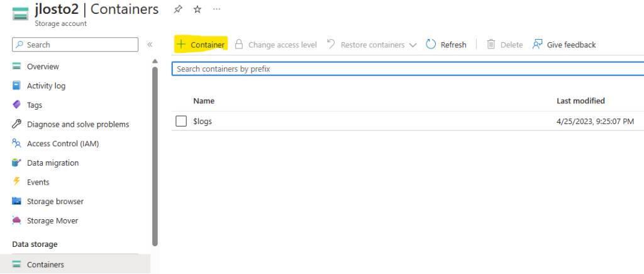Screen dimensions: 644x274
Task: Click Search containers by prefix field
Action: coord(408,69)
